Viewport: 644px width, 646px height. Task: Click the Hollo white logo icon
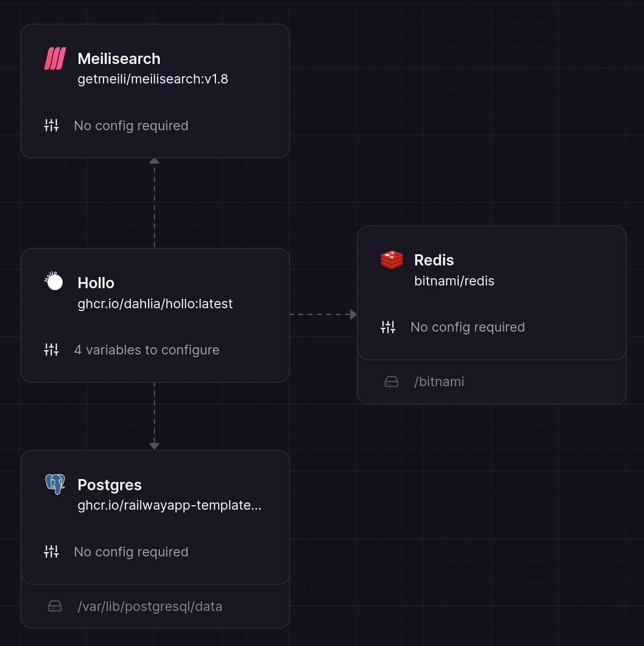(x=54, y=282)
